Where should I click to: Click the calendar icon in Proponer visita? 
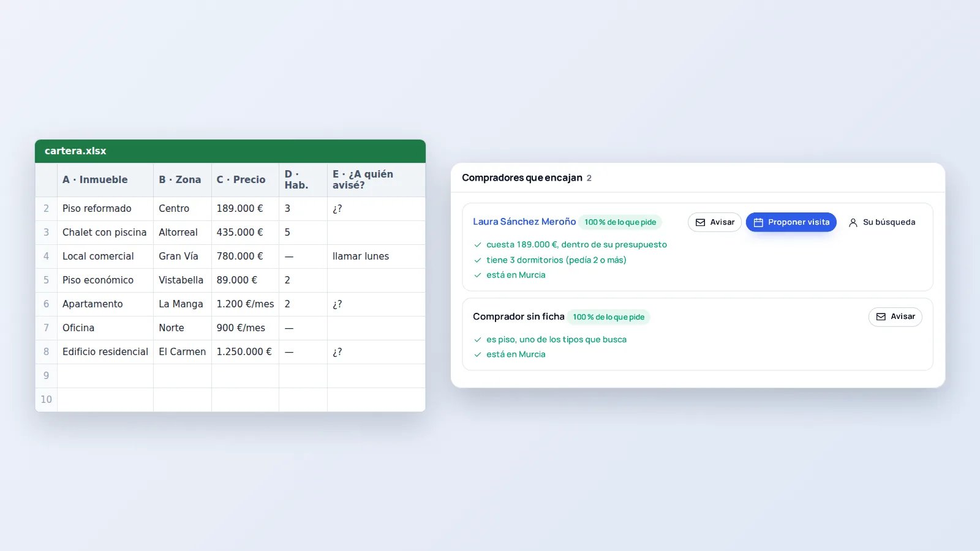(x=758, y=222)
